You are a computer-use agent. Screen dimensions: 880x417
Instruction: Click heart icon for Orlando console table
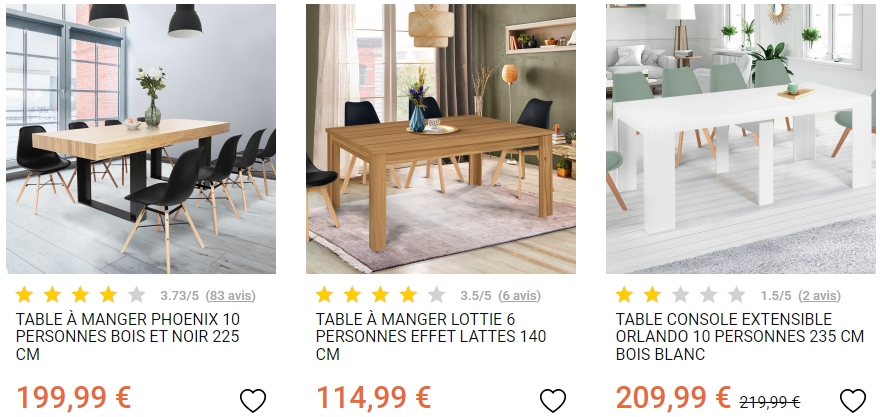coord(852,400)
